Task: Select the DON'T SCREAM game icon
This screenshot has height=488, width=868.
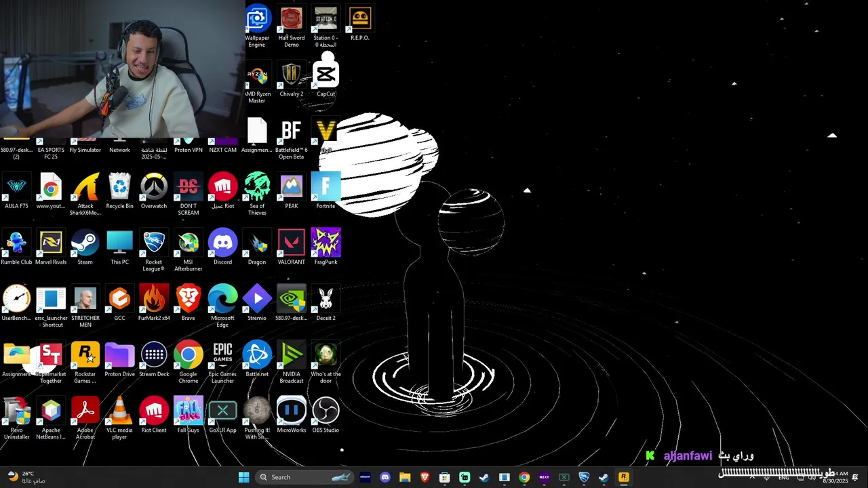Action: tap(189, 195)
